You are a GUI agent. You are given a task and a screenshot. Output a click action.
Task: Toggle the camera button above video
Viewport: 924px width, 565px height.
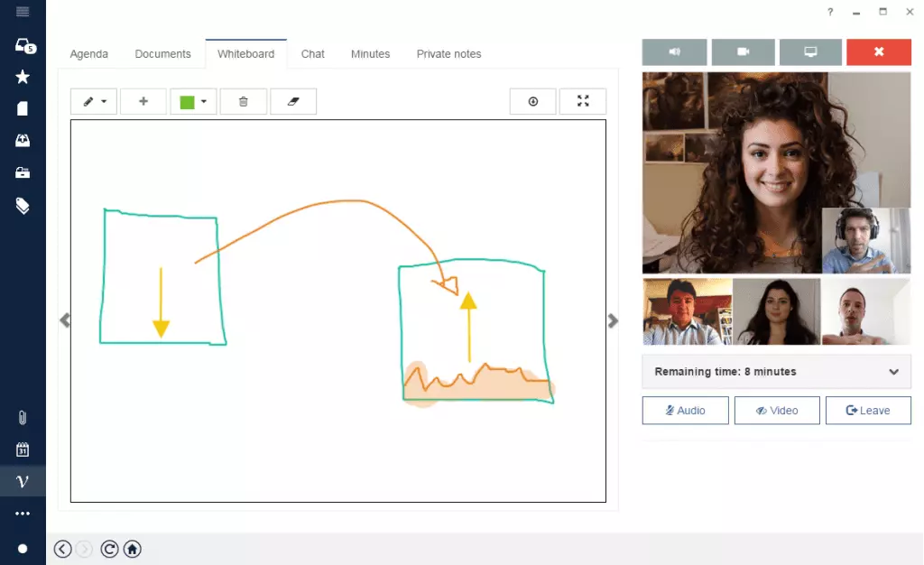pos(743,52)
